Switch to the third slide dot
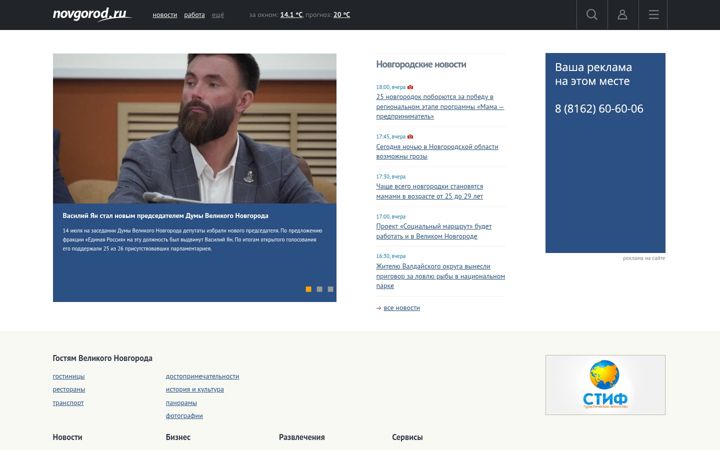This screenshot has height=450, width=720. 331,289
